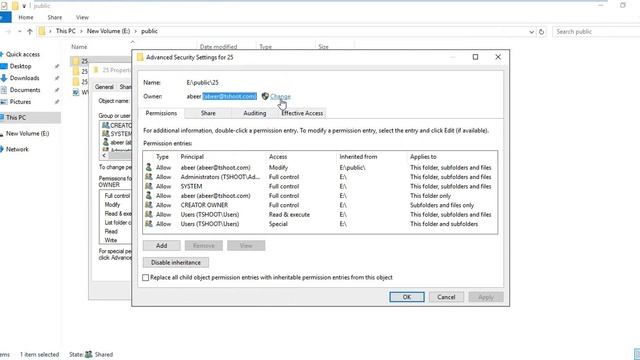Confirm with the OK button
This screenshot has height=360, width=640.
407,297
